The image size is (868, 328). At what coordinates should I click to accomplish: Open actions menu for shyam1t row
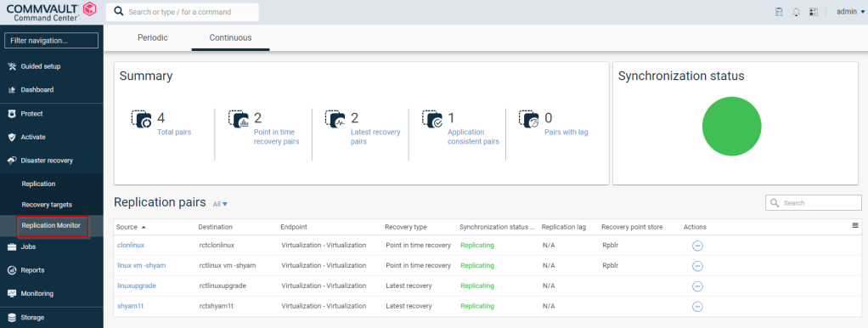click(x=697, y=307)
